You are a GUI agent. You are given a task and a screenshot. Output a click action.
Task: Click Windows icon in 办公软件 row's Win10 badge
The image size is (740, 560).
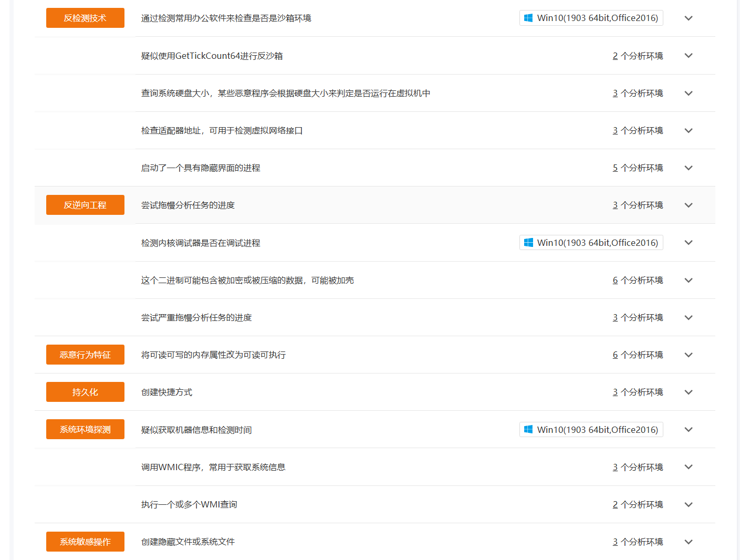click(x=528, y=18)
